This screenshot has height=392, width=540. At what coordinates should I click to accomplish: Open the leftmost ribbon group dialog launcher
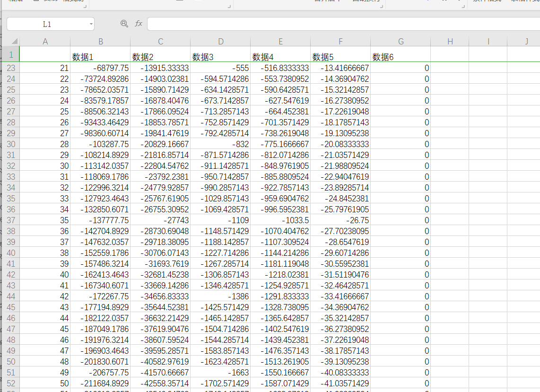coord(84,6)
